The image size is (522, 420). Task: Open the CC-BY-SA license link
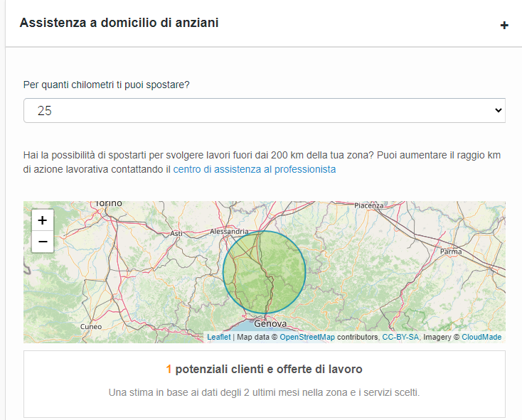point(400,337)
